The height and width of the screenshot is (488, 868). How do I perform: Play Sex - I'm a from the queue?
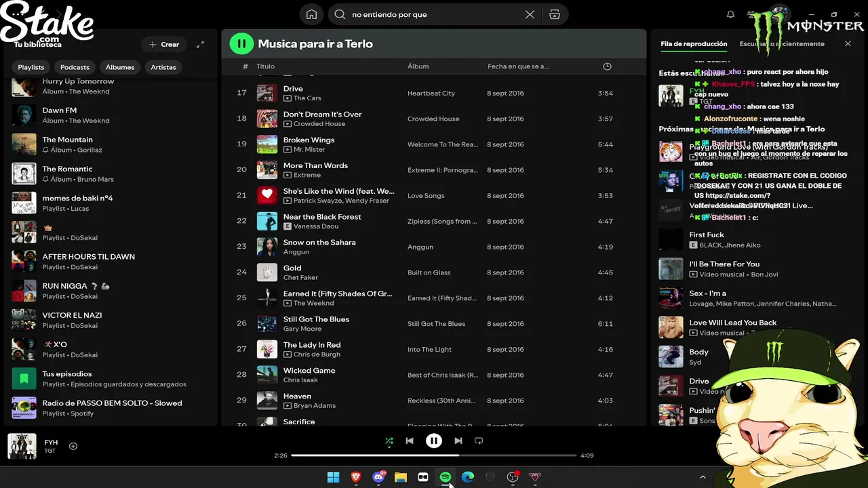click(753, 298)
